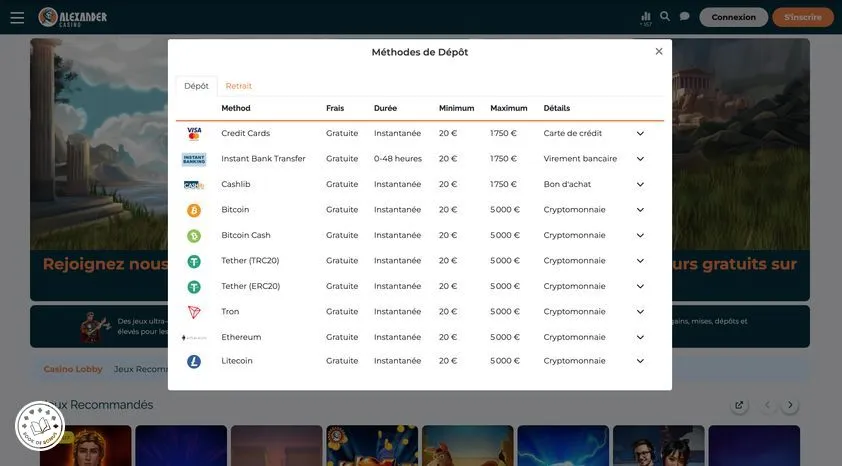Expand the Bitcoin Cash row chevron

point(640,235)
